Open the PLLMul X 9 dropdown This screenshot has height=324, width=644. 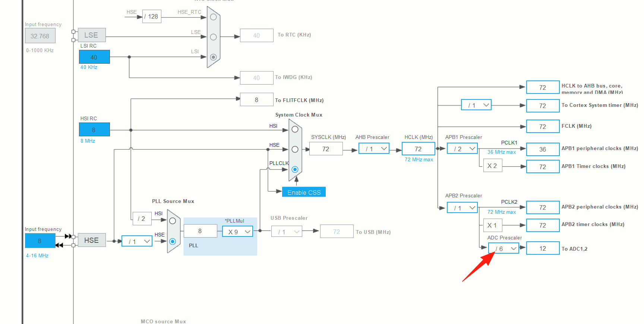coord(238,232)
